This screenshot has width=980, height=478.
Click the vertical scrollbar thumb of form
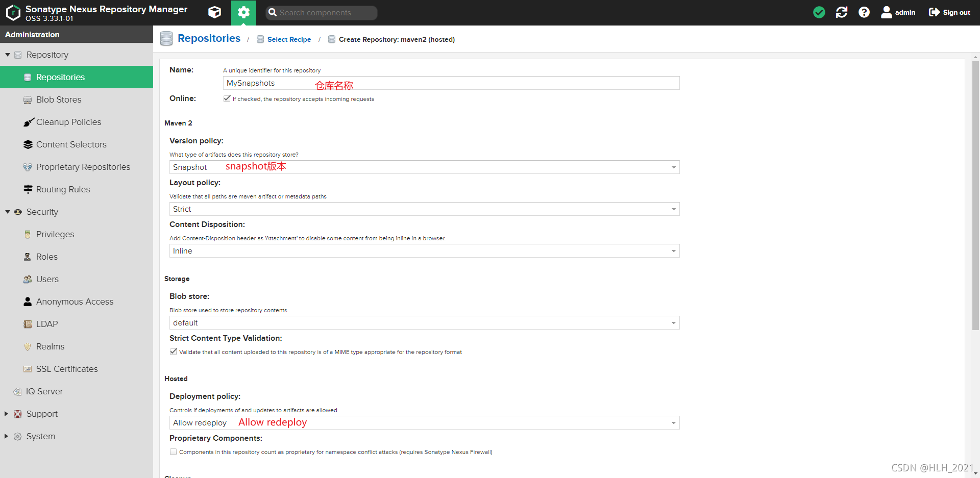975,196
